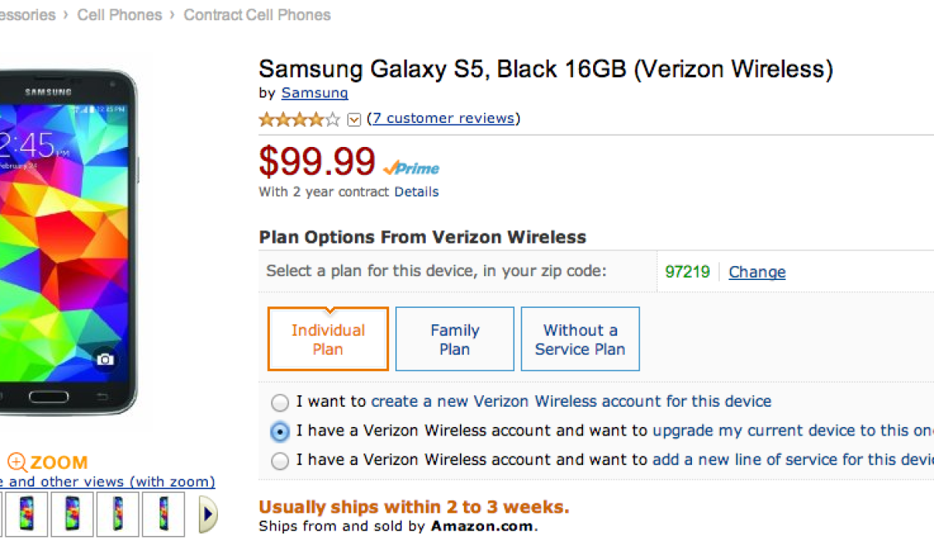
Task: Click the Prime logo beside the price
Action: pos(412,168)
